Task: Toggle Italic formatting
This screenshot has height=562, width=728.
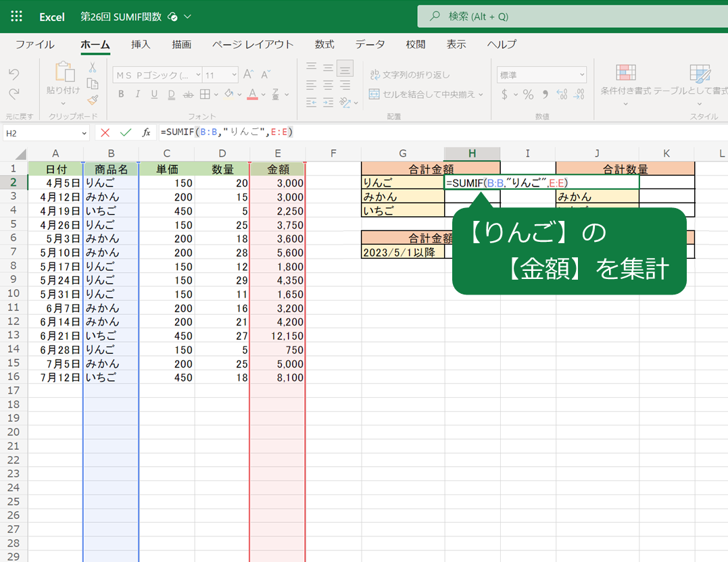Action: pyautogui.click(x=138, y=95)
